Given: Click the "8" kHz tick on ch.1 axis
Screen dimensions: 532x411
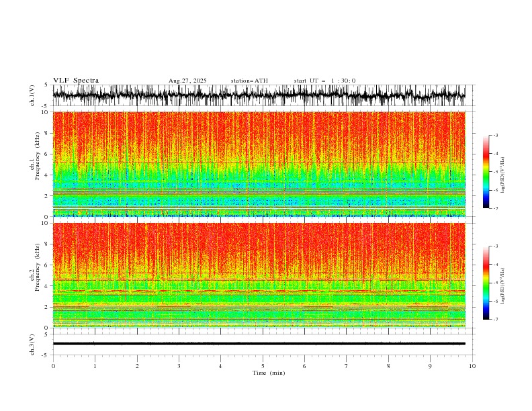Looking at the screenshot, I should 47,133.
